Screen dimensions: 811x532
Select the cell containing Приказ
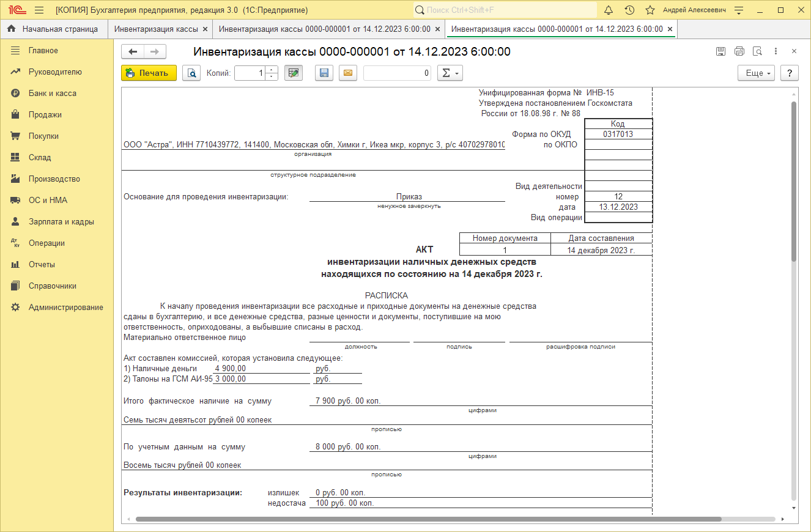(408, 197)
